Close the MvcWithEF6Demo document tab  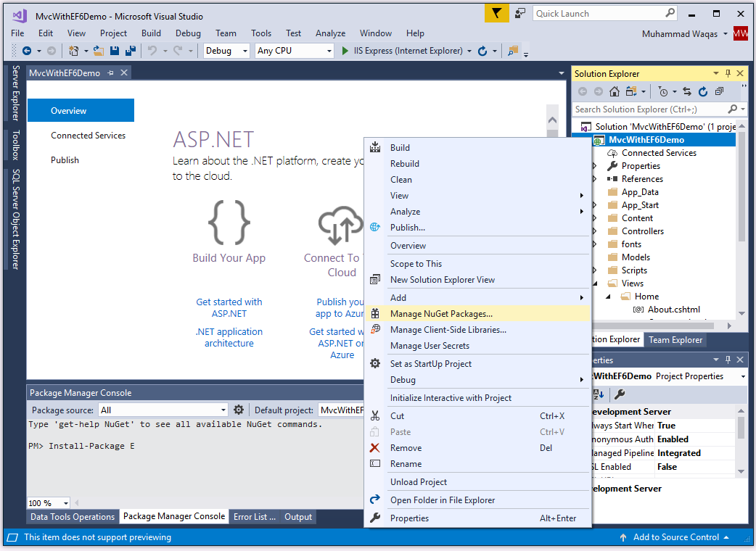point(124,72)
